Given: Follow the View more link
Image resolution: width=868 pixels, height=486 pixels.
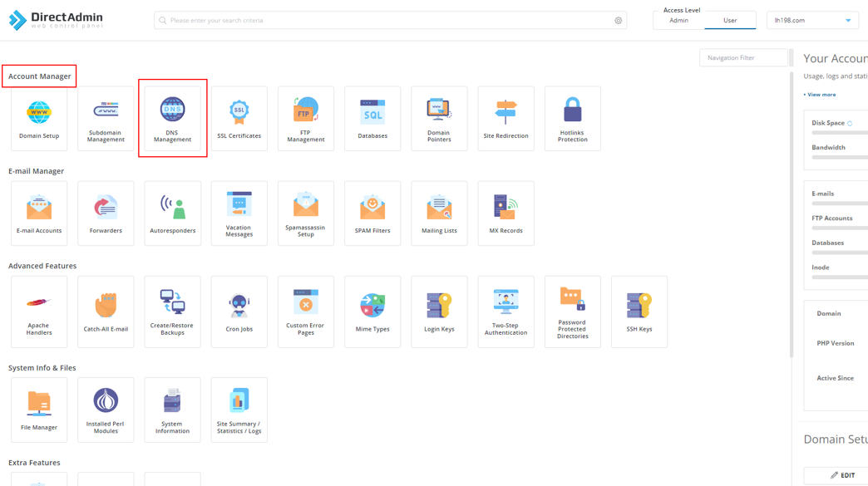Looking at the screenshot, I should pos(821,95).
